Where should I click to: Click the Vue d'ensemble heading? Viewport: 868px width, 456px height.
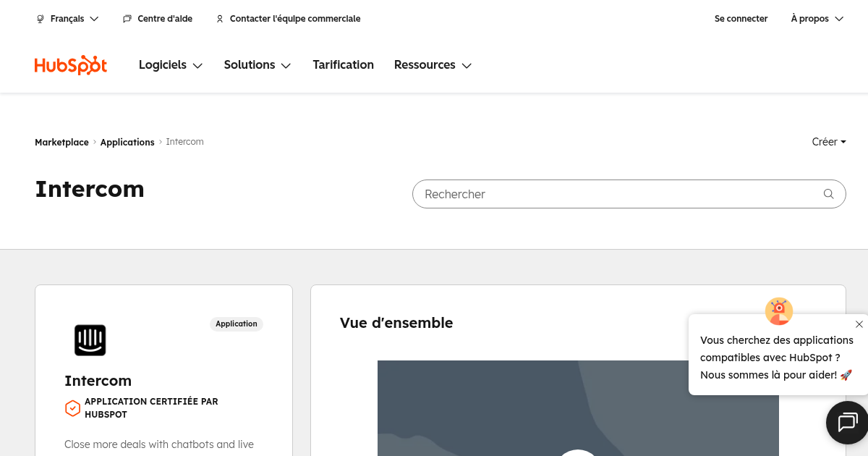tap(396, 323)
